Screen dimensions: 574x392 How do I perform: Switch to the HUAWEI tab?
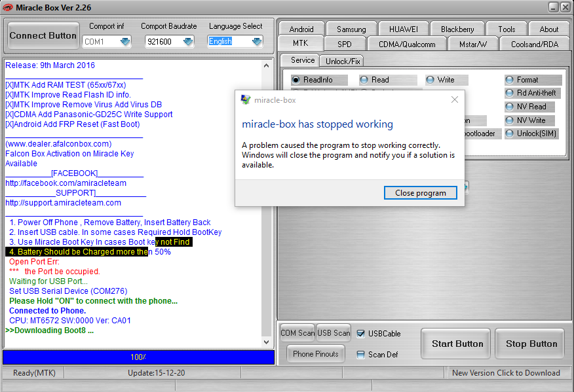(x=403, y=29)
